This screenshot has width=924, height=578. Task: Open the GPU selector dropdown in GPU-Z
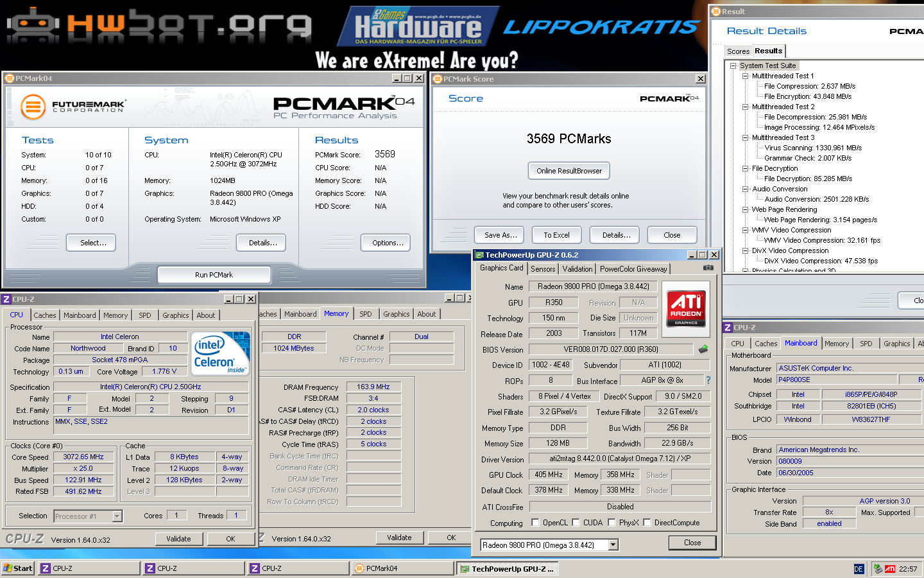613,545
